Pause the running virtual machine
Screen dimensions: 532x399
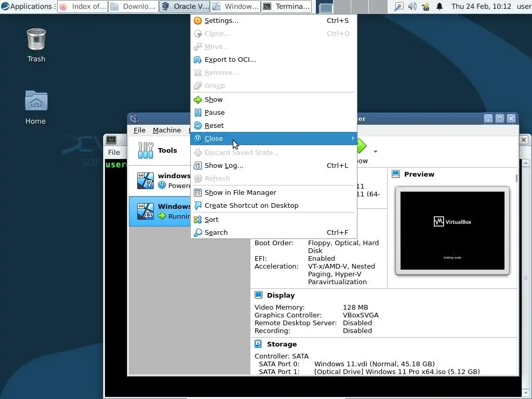pyautogui.click(x=273, y=113)
